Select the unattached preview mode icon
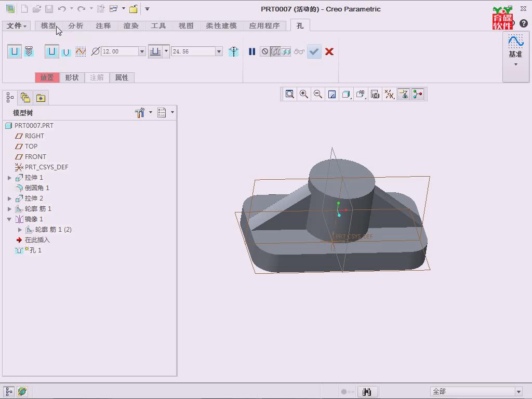 point(286,51)
